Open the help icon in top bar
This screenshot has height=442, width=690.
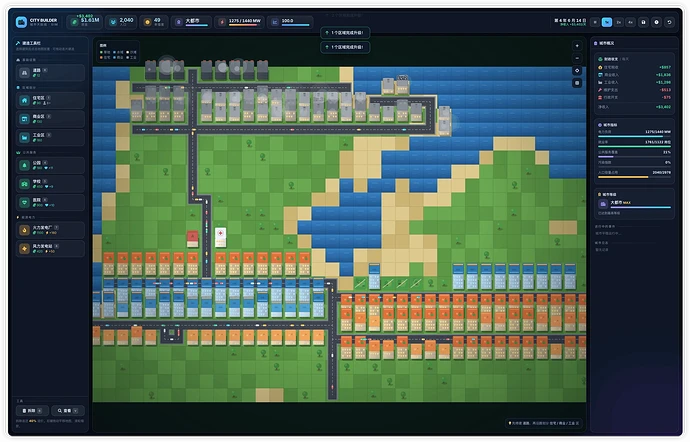656,22
